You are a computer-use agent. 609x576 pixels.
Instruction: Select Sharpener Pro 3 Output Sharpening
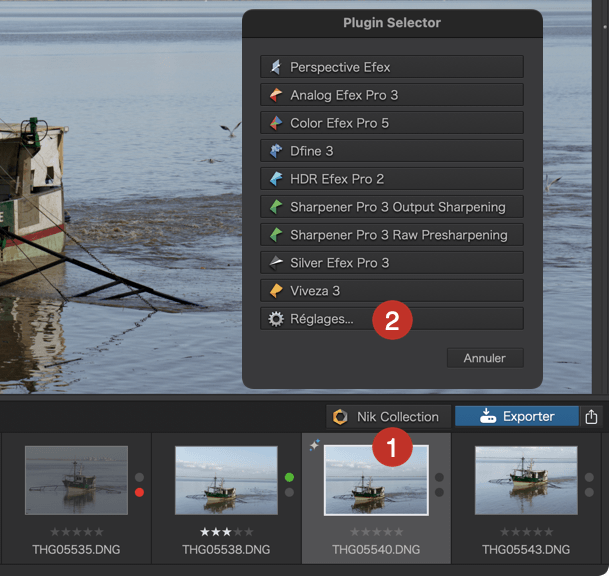pyautogui.click(x=392, y=207)
